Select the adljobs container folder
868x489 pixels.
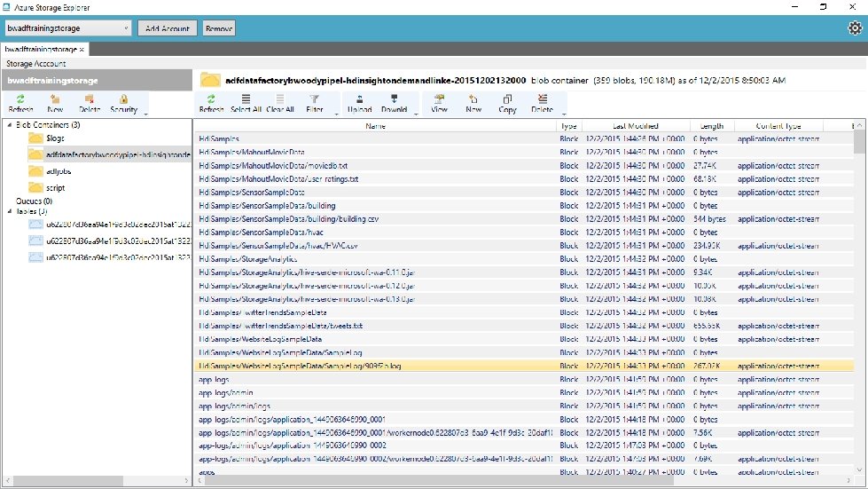tap(50, 171)
